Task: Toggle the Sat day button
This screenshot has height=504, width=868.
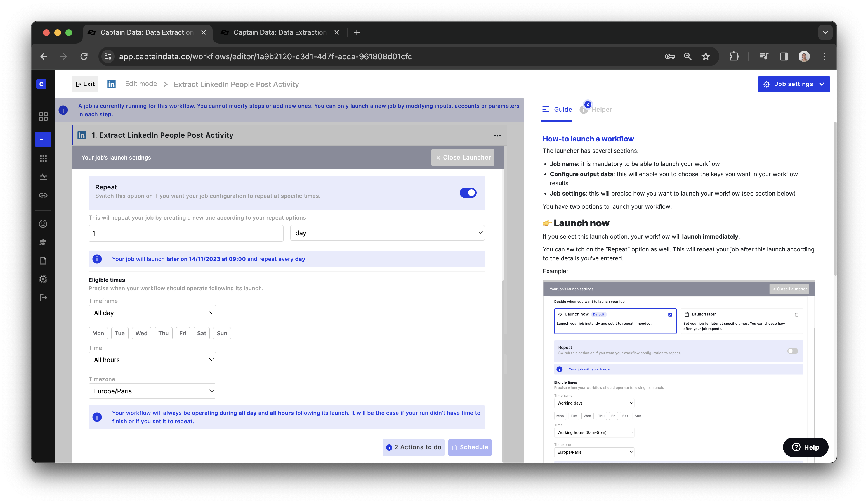Action: (x=202, y=333)
